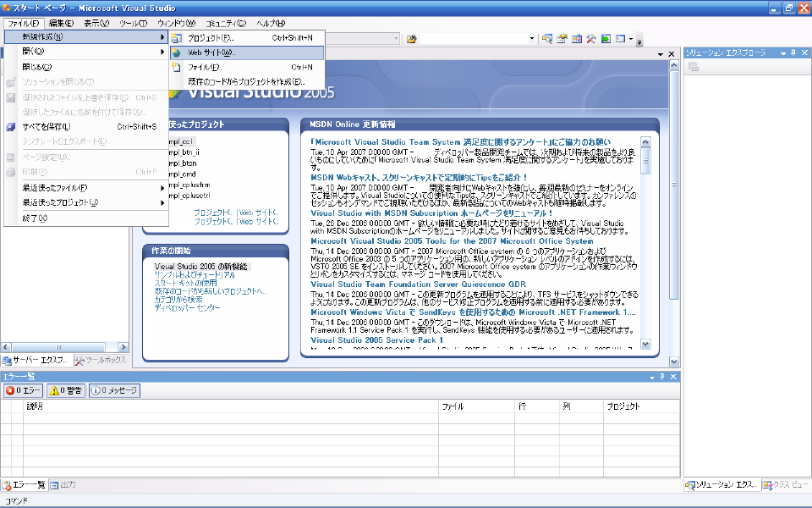Choose Web サイト(W)... submenu item
This screenshot has height=508, width=812.
pos(248,52)
